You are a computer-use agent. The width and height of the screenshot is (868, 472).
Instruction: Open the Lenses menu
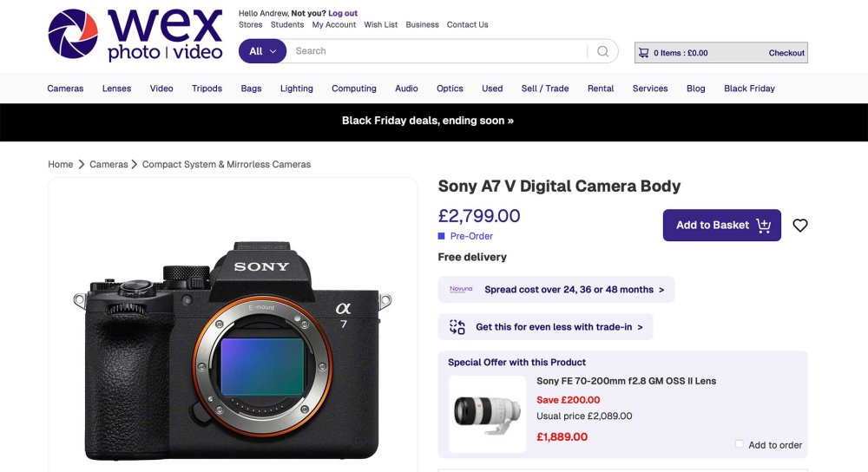[x=116, y=88]
